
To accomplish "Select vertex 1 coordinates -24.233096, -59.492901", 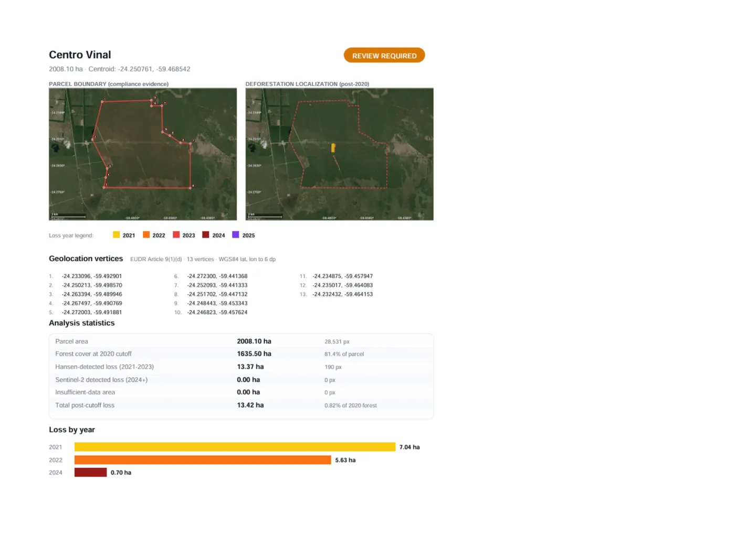I will (x=92, y=276).
